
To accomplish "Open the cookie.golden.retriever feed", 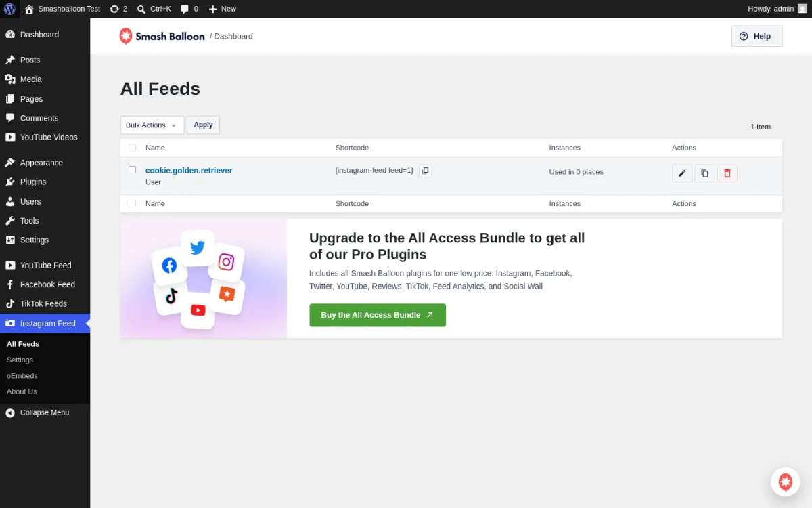I will tap(189, 171).
